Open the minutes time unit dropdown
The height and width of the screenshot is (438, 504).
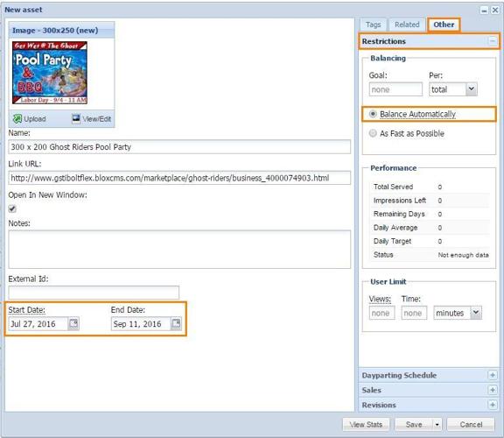tap(476, 313)
